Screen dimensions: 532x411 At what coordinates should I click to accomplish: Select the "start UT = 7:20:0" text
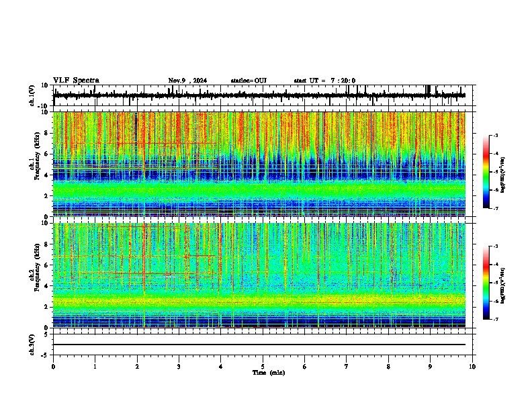point(324,81)
